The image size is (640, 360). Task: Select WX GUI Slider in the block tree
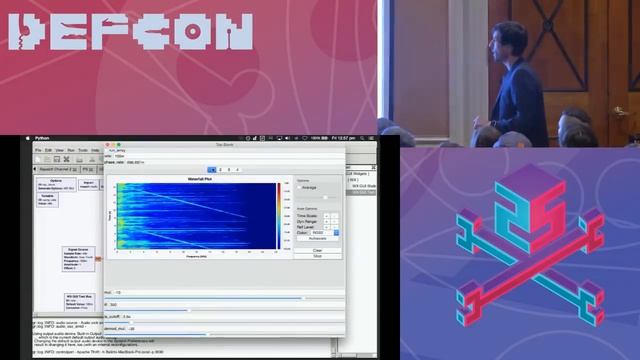364,186
